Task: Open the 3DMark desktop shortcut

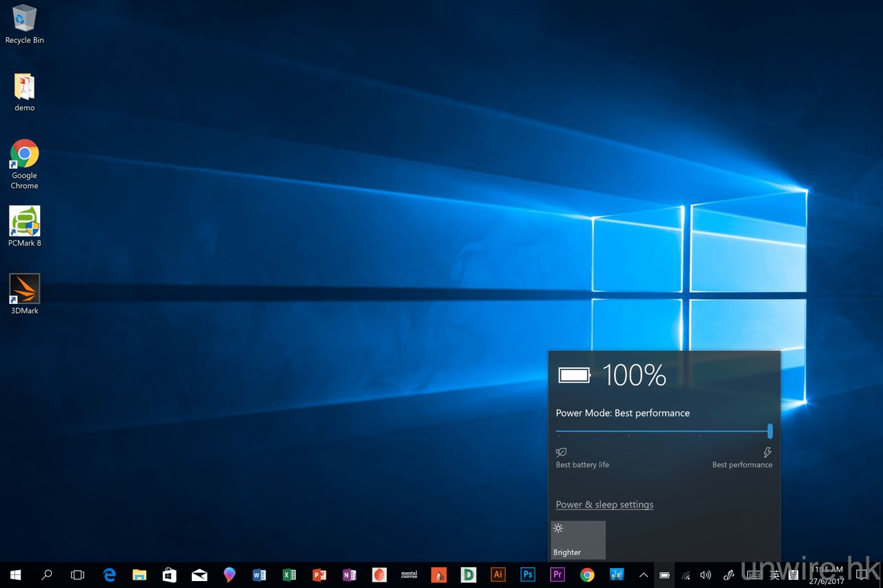Action: pyautogui.click(x=25, y=290)
